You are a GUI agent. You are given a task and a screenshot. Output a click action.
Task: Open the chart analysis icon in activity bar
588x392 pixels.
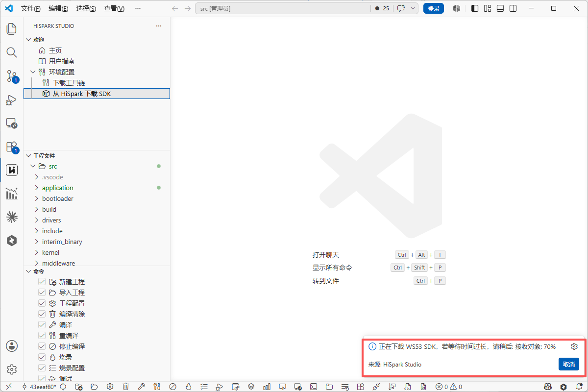coord(12,194)
